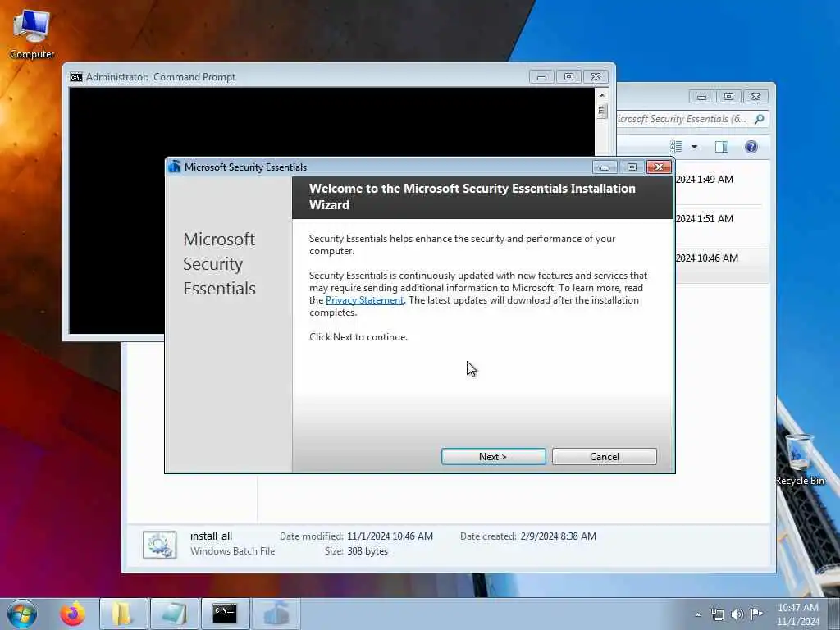Cancel the Security Essentials installation
840x630 pixels.
605,456
